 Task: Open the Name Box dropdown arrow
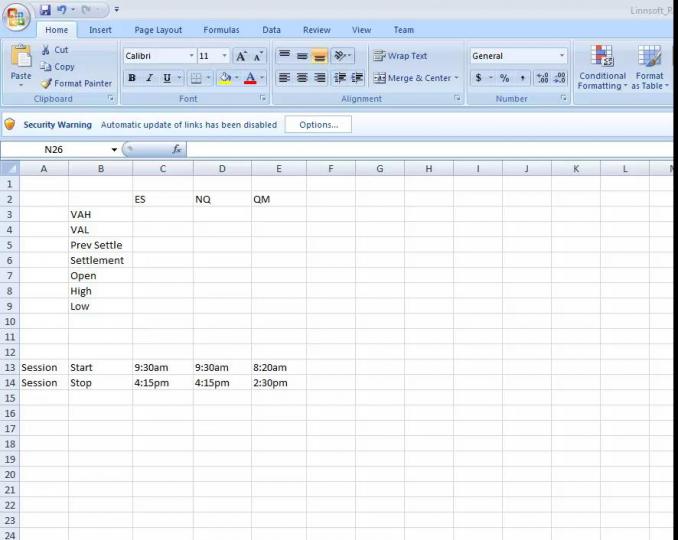(x=114, y=149)
